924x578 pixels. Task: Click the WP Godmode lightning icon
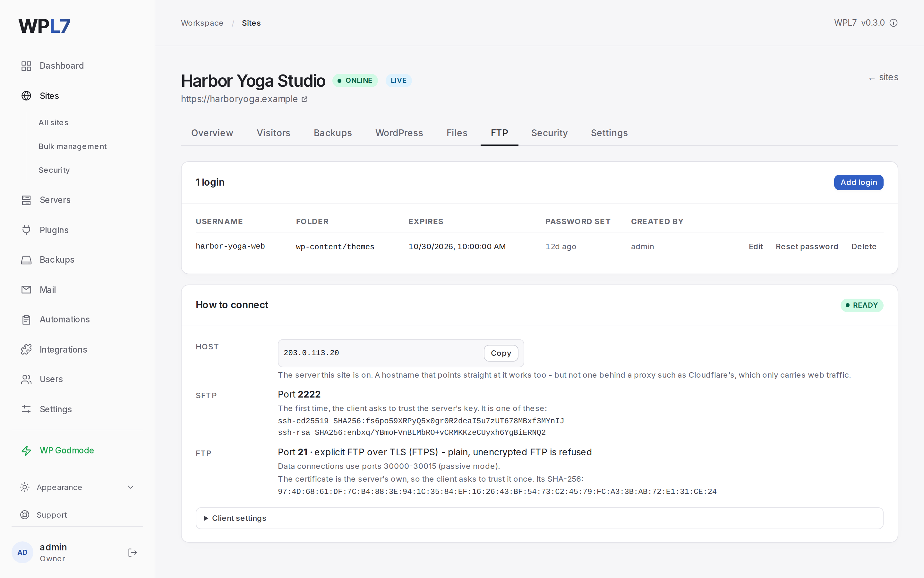(x=26, y=451)
